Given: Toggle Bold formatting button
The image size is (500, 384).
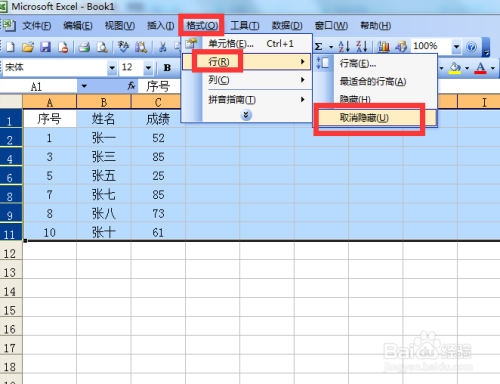Looking at the screenshot, I should click(x=167, y=68).
